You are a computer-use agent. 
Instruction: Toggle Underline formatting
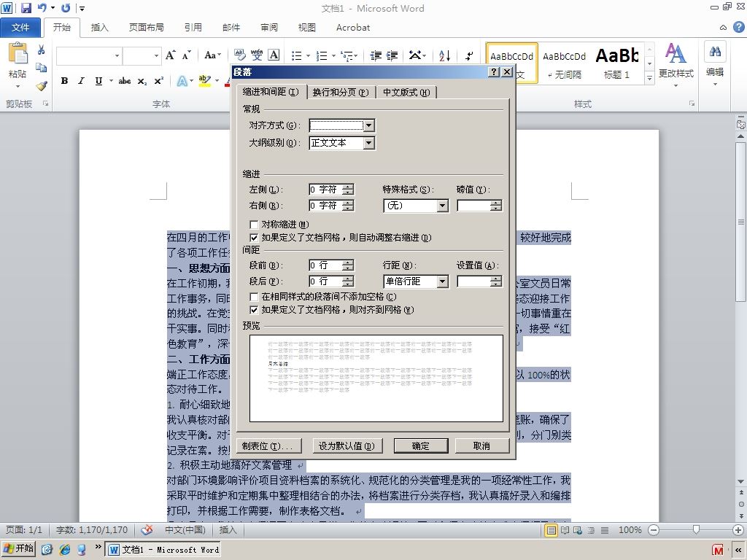point(98,81)
